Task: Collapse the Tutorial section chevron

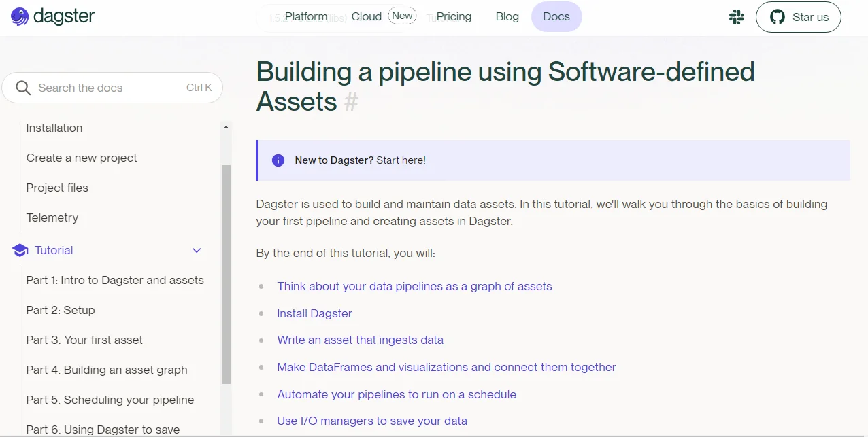Action: coord(197,250)
